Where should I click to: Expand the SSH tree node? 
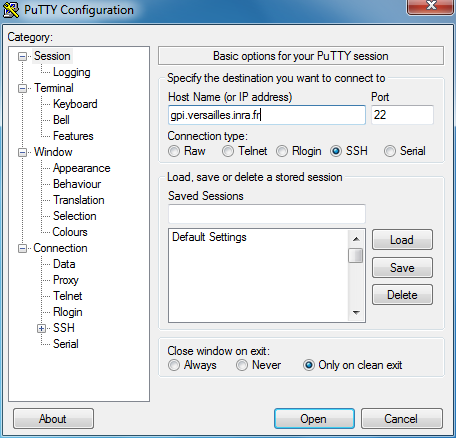(x=41, y=329)
